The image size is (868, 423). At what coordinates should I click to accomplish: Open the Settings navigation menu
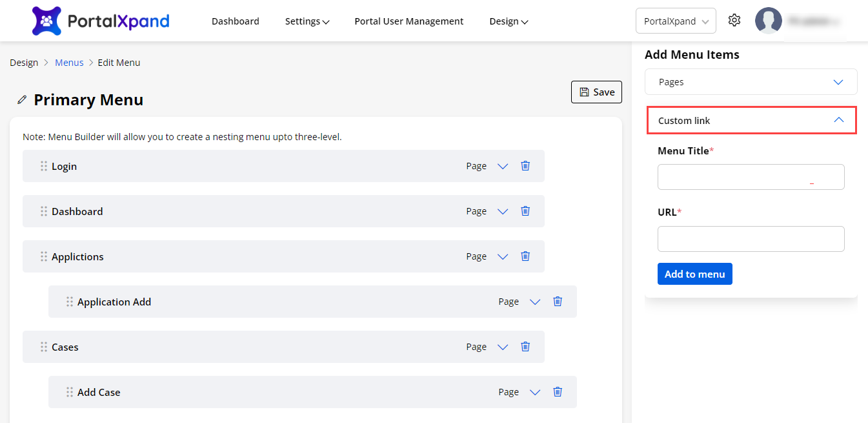(307, 21)
